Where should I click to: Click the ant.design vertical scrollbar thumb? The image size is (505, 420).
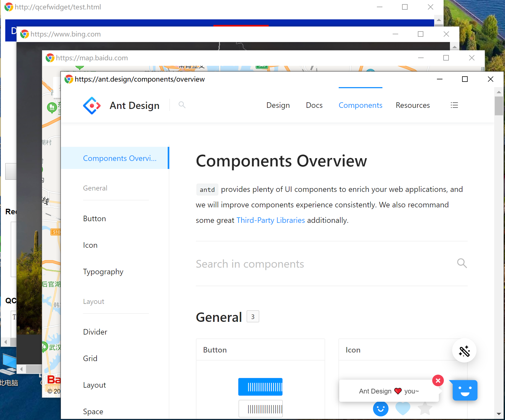click(x=499, y=106)
